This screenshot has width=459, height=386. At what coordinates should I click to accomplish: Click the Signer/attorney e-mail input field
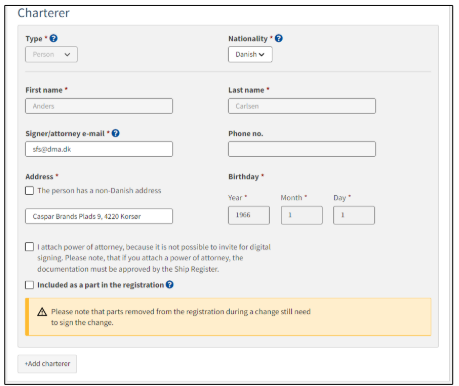(x=99, y=149)
